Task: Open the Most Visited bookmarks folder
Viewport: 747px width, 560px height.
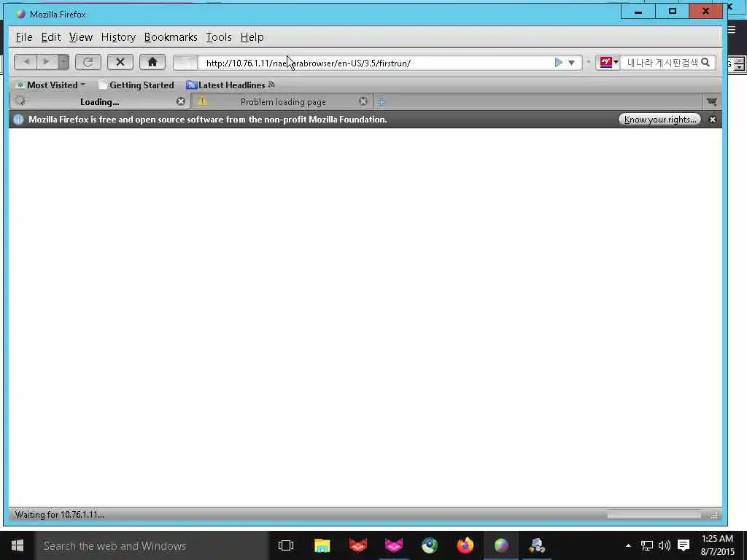Action: coord(50,85)
